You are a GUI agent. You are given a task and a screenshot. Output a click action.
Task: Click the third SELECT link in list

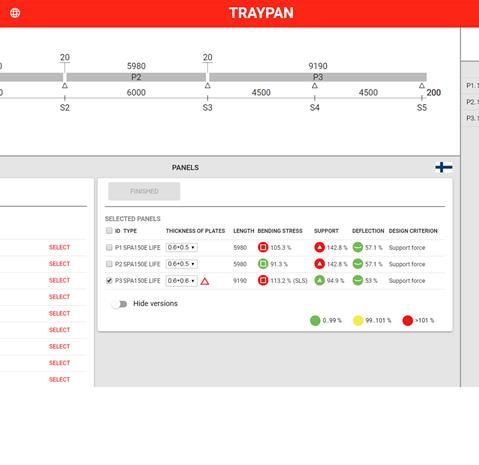[x=59, y=280]
